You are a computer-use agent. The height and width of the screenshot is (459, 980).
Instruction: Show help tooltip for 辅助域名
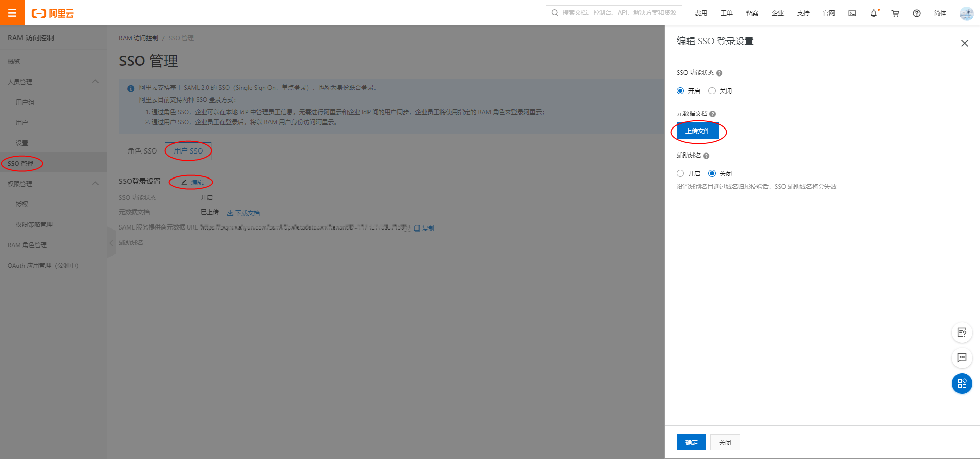706,156
